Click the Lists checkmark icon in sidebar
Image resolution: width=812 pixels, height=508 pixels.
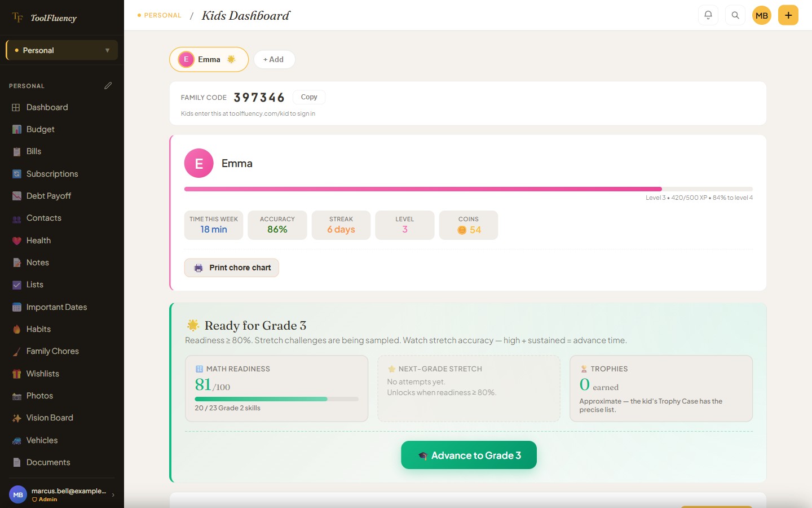point(16,285)
